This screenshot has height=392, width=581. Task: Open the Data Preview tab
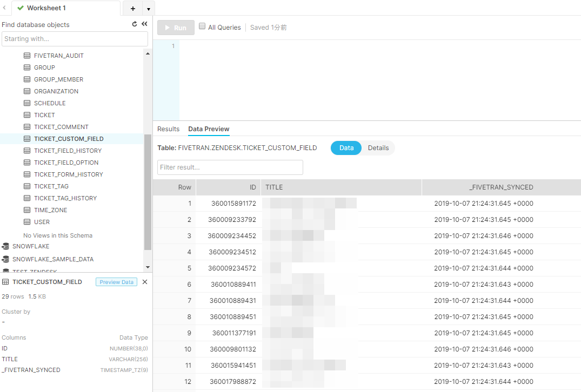[209, 129]
